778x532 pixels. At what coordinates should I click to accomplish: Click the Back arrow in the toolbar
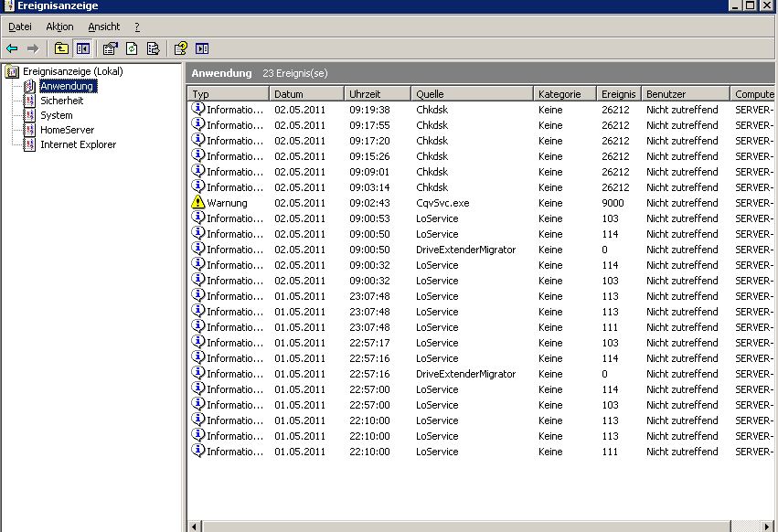tap(12, 48)
